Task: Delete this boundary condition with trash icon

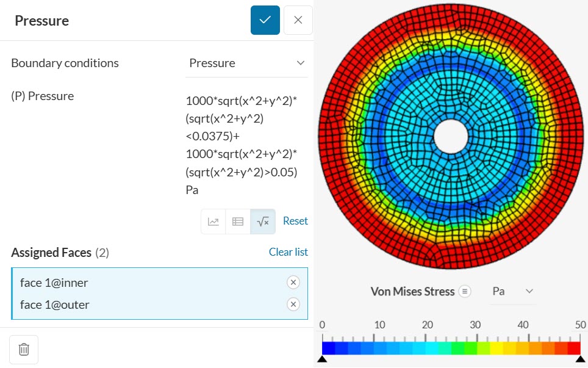Action: [24, 349]
